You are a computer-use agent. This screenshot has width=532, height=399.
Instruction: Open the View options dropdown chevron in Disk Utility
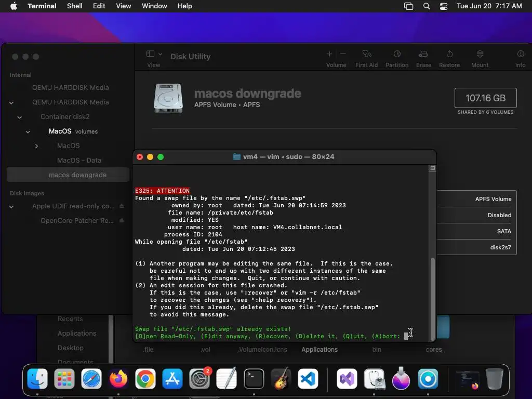click(x=160, y=54)
